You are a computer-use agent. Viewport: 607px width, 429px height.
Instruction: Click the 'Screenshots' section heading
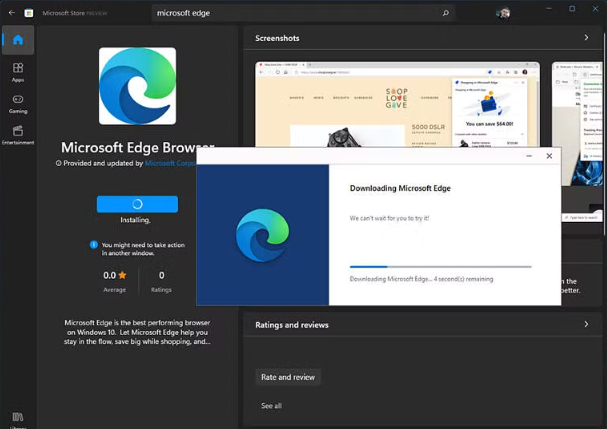pyautogui.click(x=277, y=38)
